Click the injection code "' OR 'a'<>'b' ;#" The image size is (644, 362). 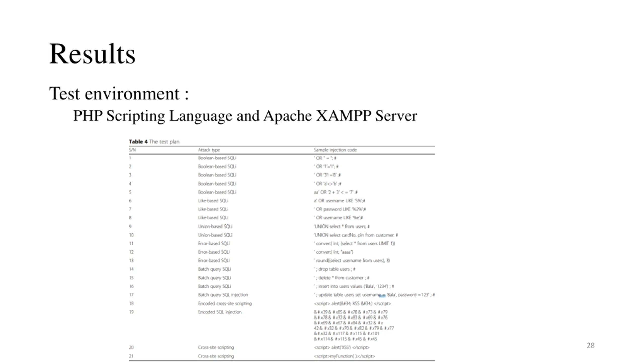coord(328,184)
